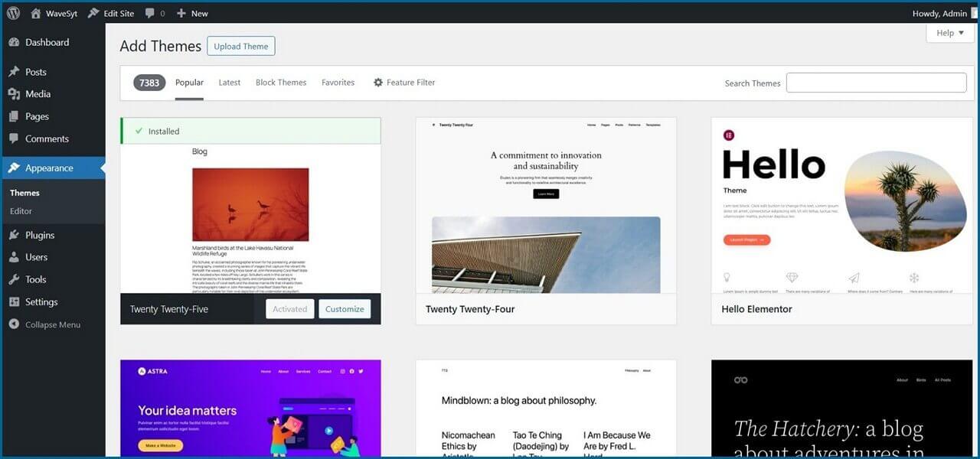
Task: Click the Collapse Menu arrow icon
Action: (14, 324)
